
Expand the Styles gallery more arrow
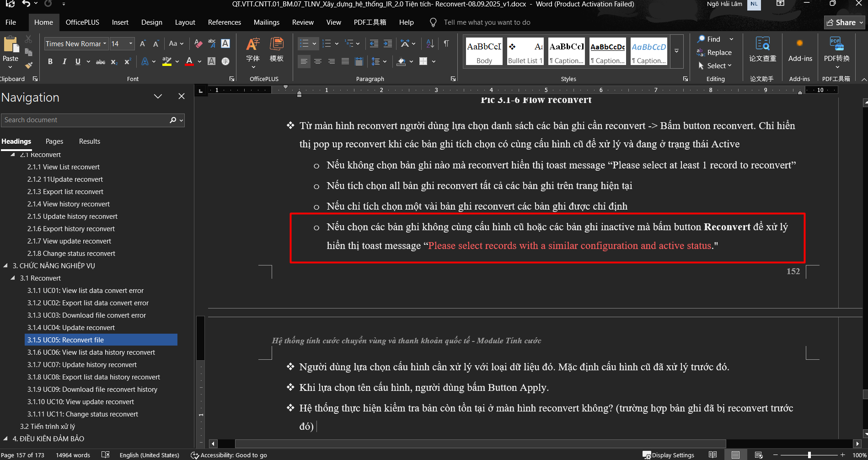[676, 51]
